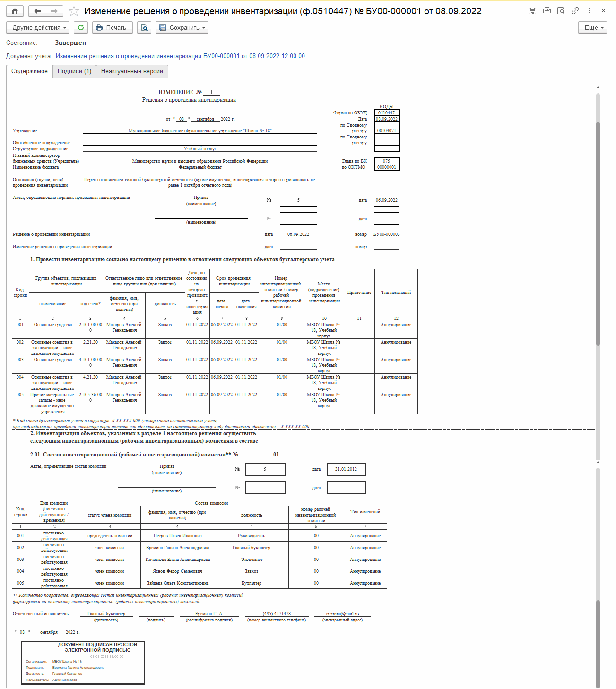The width and height of the screenshot is (616, 689).
Task: Go to the home page icon
Action: [x=15, y=11]
